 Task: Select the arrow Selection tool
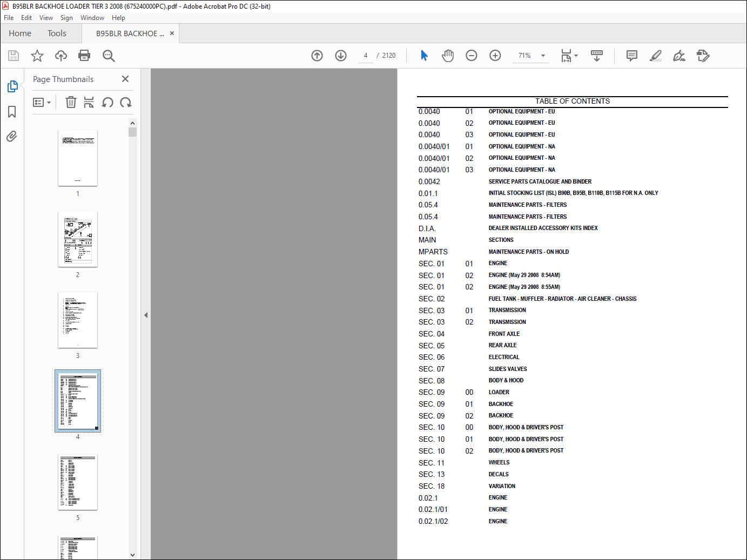point(424,56)
